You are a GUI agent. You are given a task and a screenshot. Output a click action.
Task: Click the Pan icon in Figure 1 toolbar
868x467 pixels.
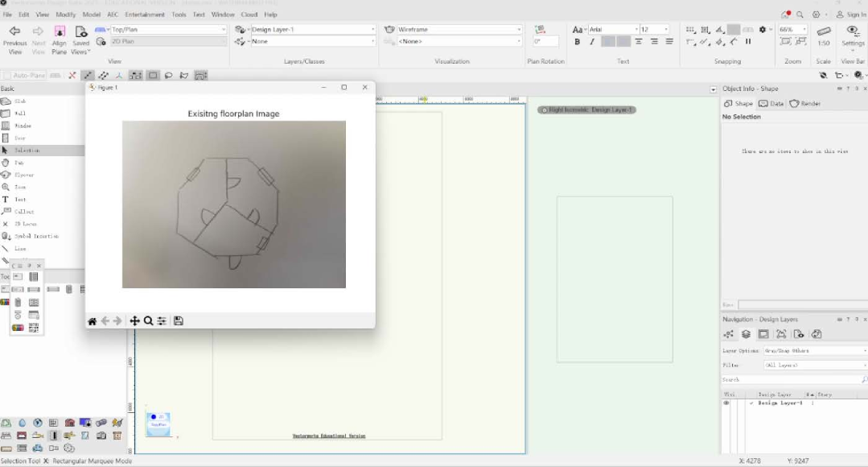pyautogui.click(x=134, y=321)
